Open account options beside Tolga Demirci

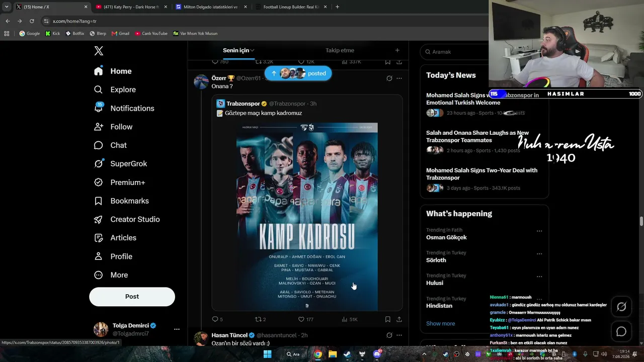[177, 329]
